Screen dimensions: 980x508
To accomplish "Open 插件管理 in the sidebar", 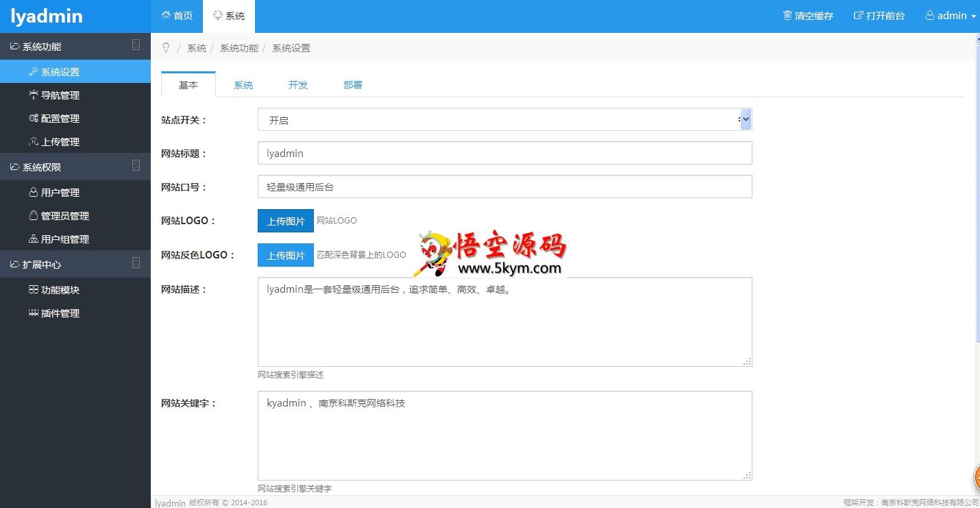I will tap(75, 313).
